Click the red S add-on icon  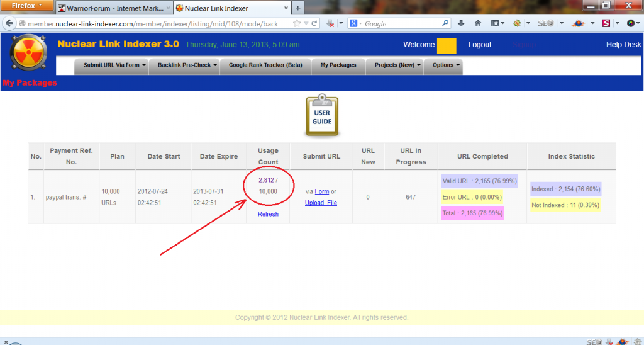pyautogui.click(x=606, y=23)
